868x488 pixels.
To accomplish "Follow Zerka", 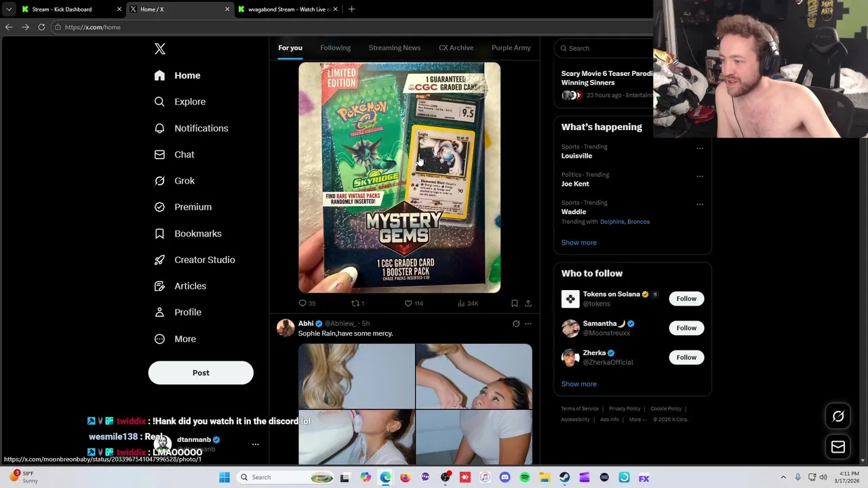I will 686,357.
